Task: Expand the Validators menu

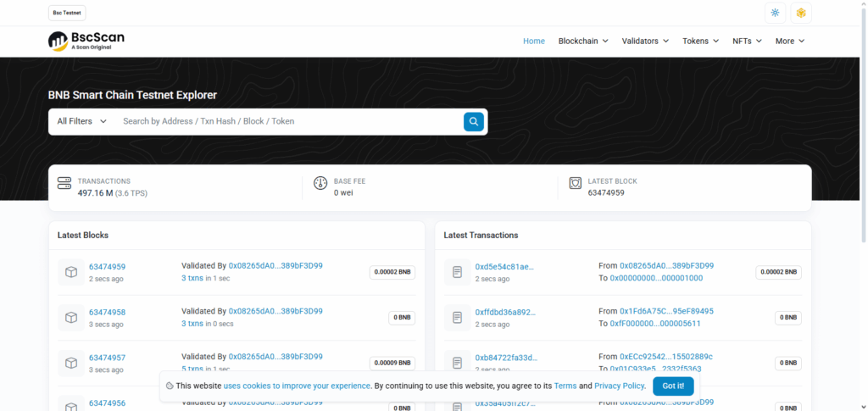Action: (x=645, y=41)
